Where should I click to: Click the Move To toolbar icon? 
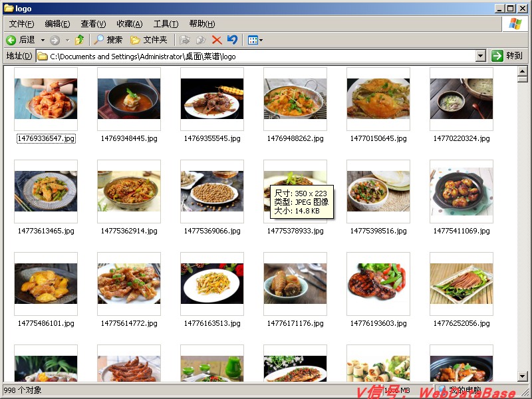coord(184,40)
